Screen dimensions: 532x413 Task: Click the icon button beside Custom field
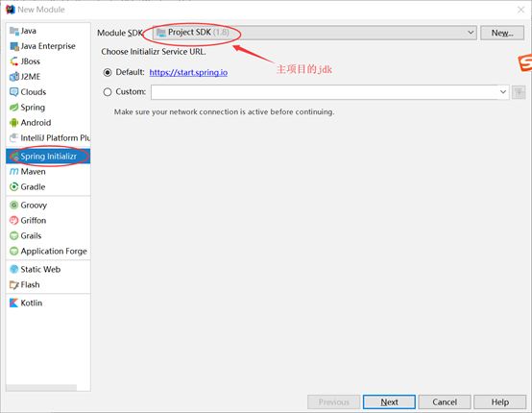(x=519, y=92)
